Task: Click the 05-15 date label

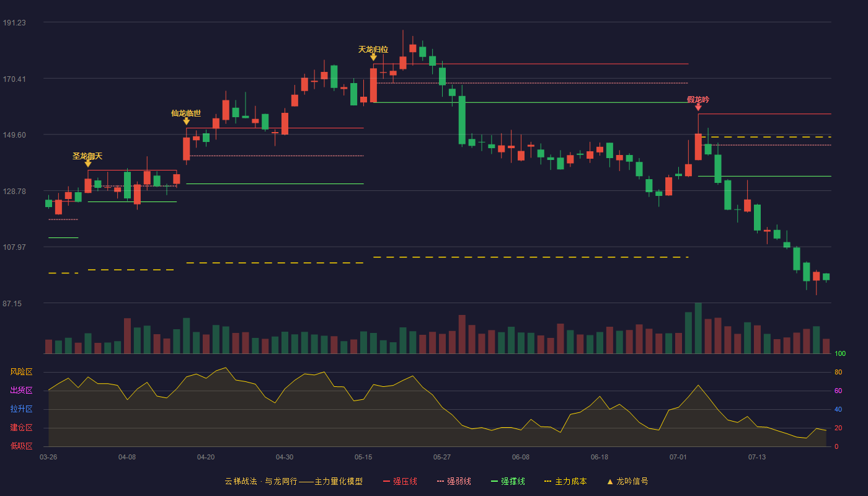Action: pos(363,457)
